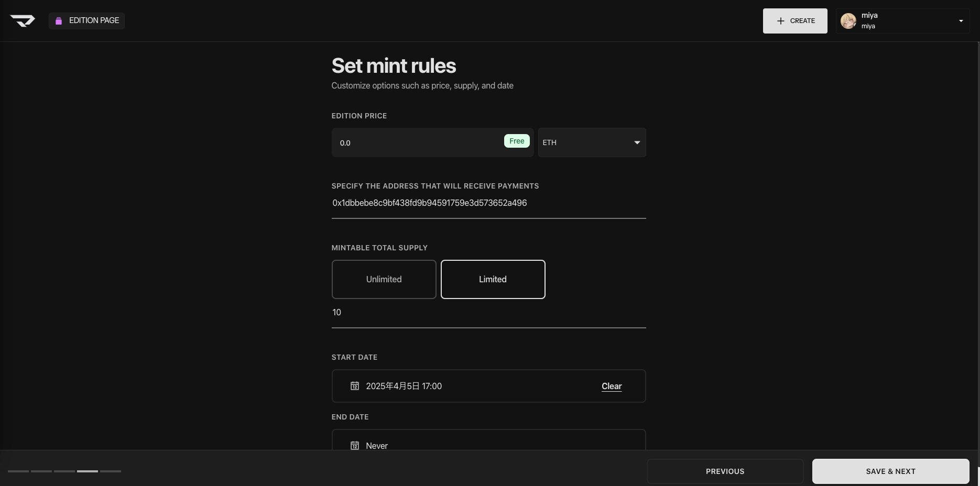
Task: Expand the miya account menu arrow
Action: pyautogui.click(x=961, y=21)
